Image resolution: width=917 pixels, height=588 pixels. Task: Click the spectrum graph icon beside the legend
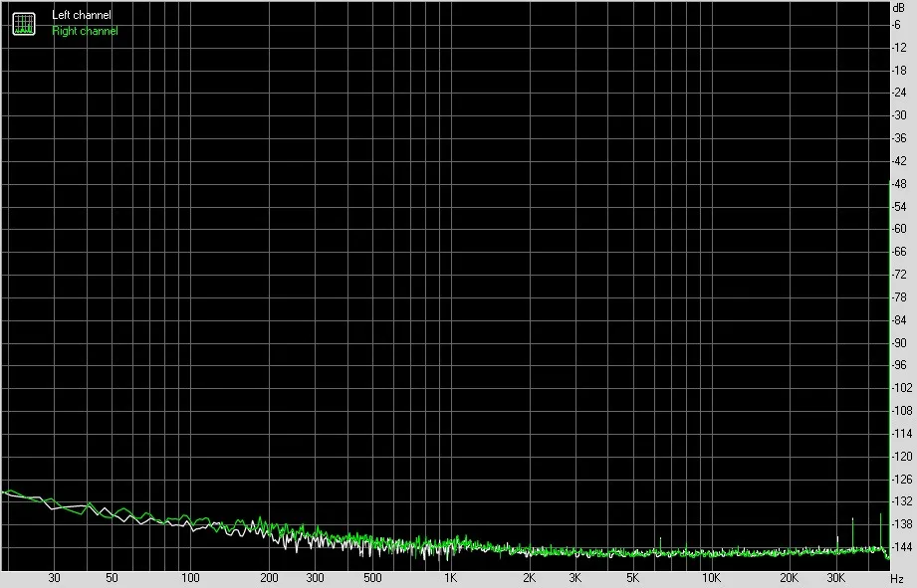point(24,23)
